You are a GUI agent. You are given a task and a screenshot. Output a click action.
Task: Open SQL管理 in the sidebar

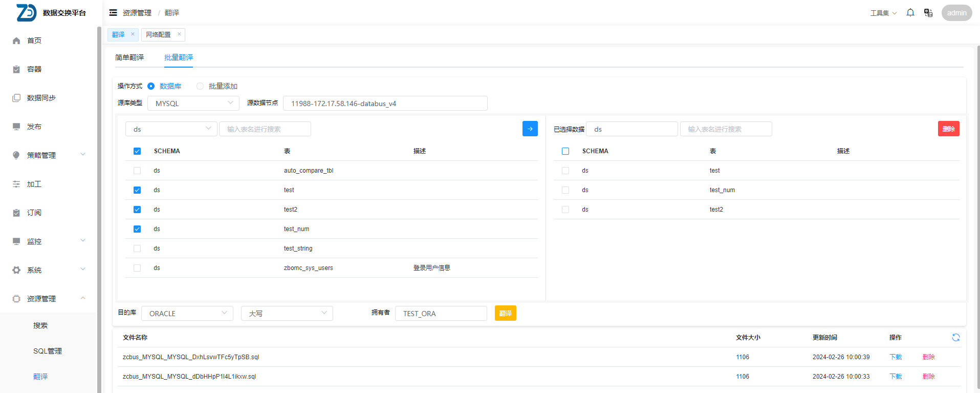[48, 351]
